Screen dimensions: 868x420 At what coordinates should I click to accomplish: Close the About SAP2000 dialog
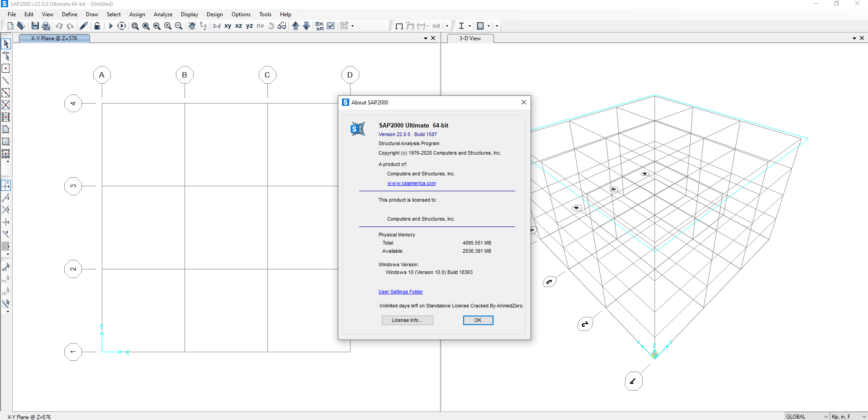[x=524, y=102]
